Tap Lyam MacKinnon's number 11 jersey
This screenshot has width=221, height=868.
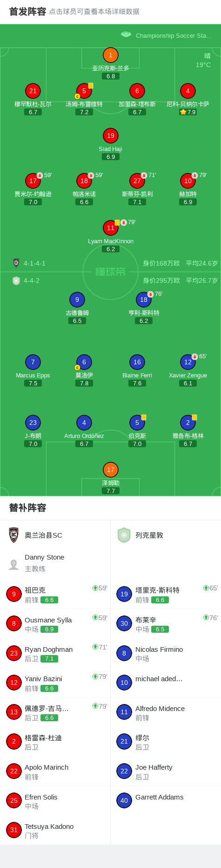tap(110, 228)
